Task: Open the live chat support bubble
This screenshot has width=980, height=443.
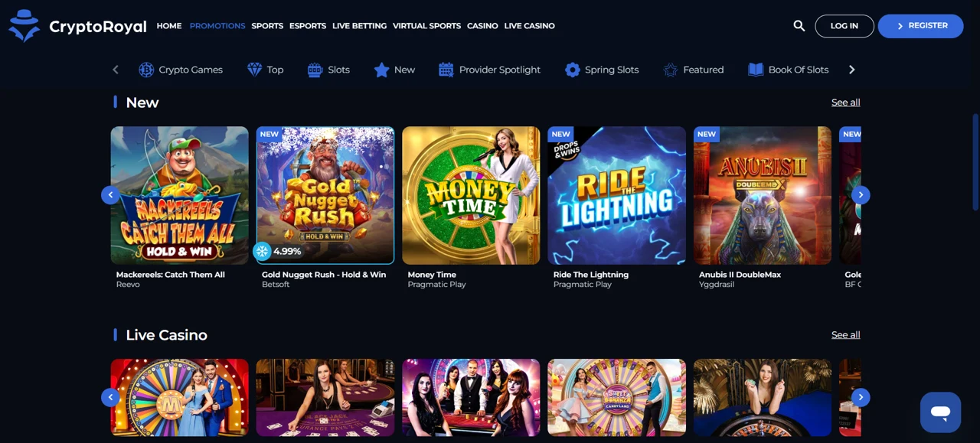Action: [x=940, y=412]
